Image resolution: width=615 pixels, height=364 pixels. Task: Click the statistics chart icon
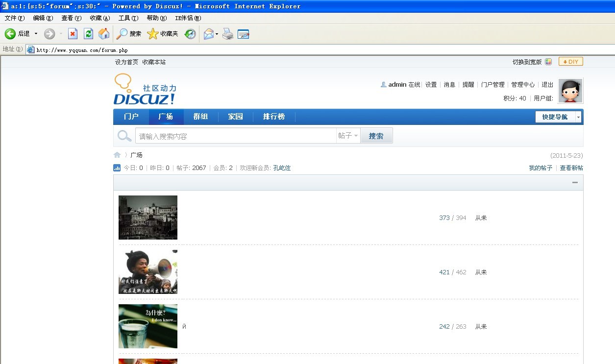[117, 168]
